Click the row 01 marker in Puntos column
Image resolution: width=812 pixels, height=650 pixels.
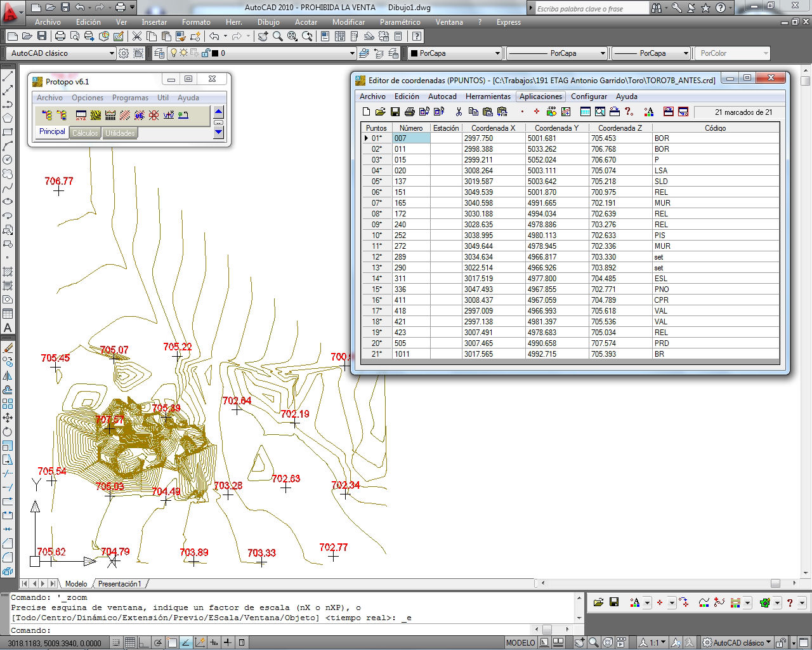377,138
